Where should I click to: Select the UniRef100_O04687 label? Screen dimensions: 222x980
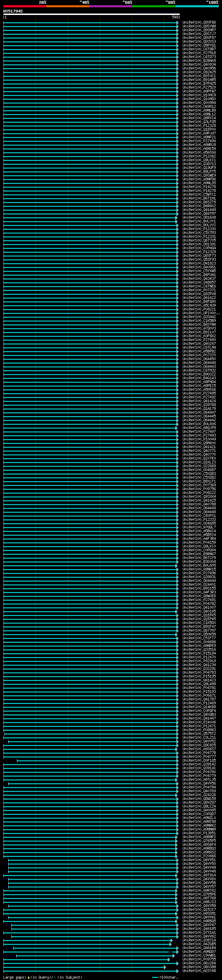click(x=199, y=469)
